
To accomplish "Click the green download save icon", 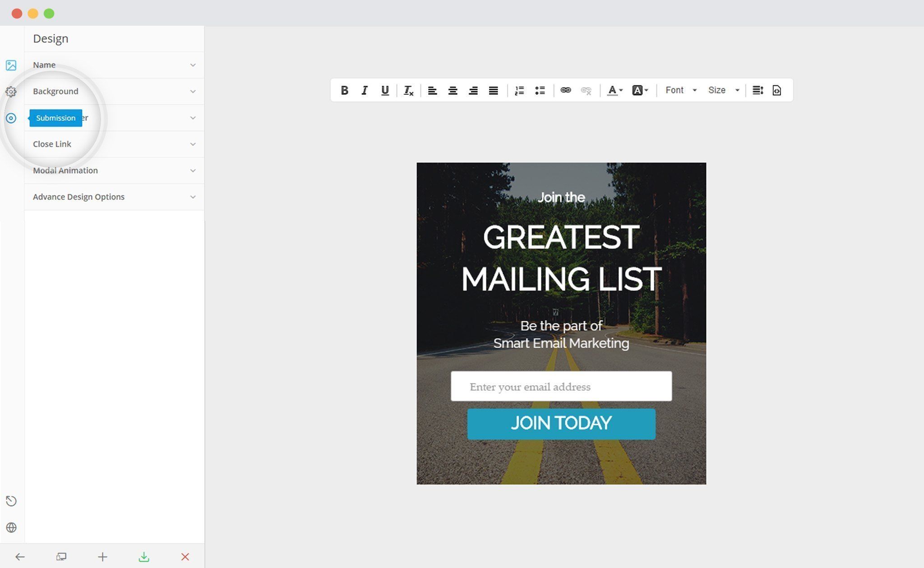I will (x=144, y=557).
